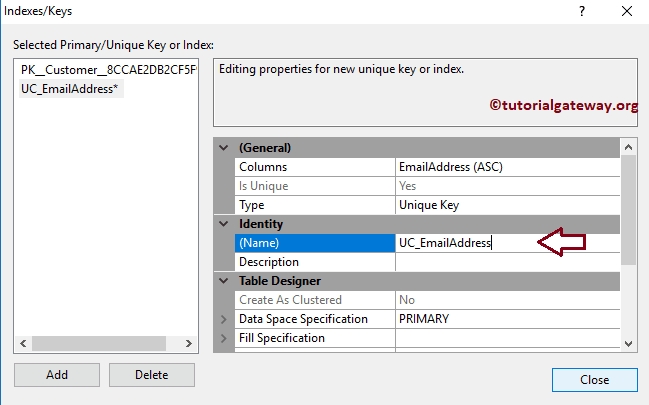Close the Indexes/Keys dialog
649x405 pixels.
pos(594,380)
